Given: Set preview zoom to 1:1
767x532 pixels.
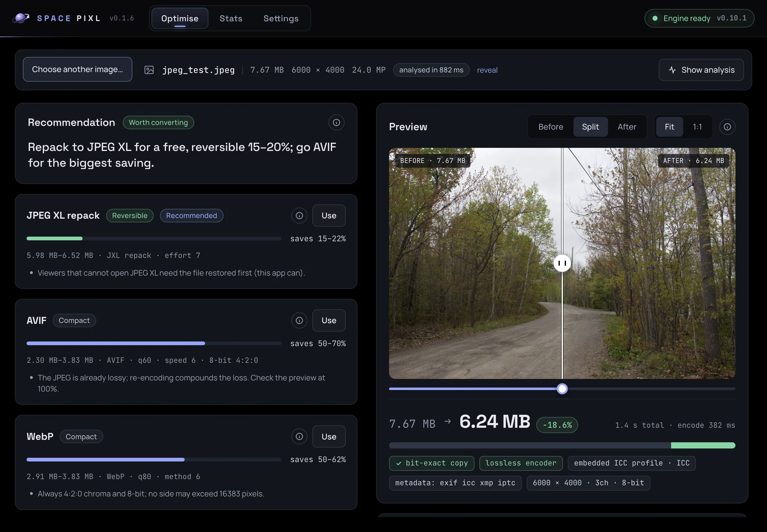Looking at the screenshot, I should point(697,127).
